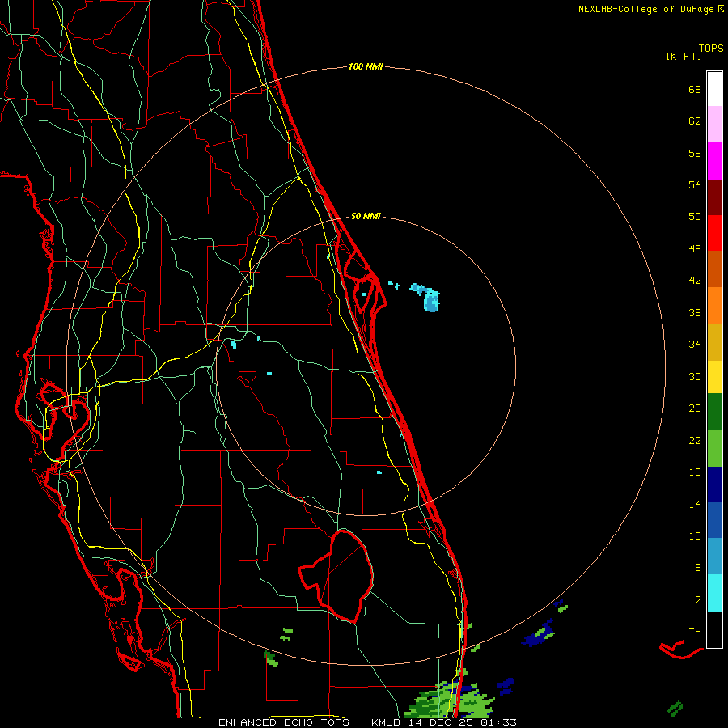Click the '50 NMI' range ring label

point(366,216)
